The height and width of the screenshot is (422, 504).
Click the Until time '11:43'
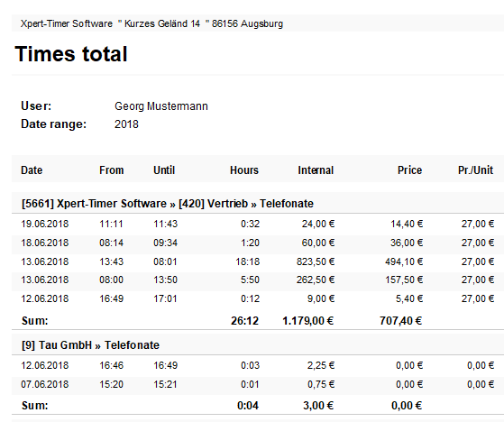165,224
